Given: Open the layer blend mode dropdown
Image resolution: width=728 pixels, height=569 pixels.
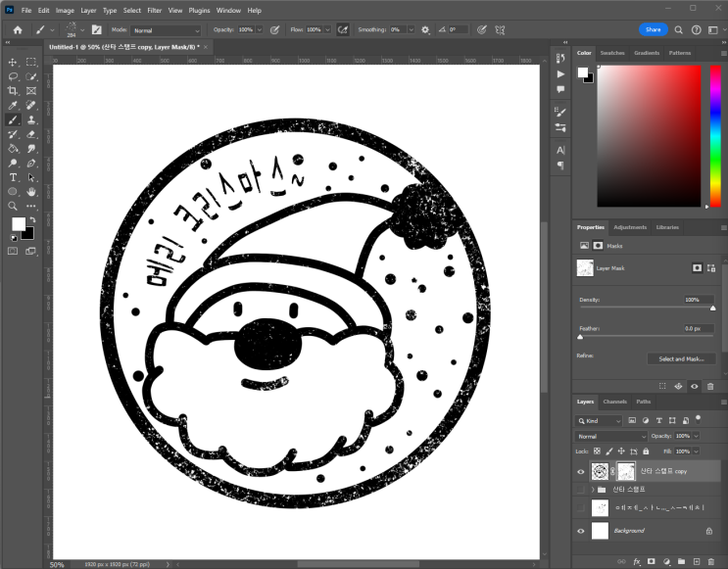Looking at the screenshot, I should (610, 436).
